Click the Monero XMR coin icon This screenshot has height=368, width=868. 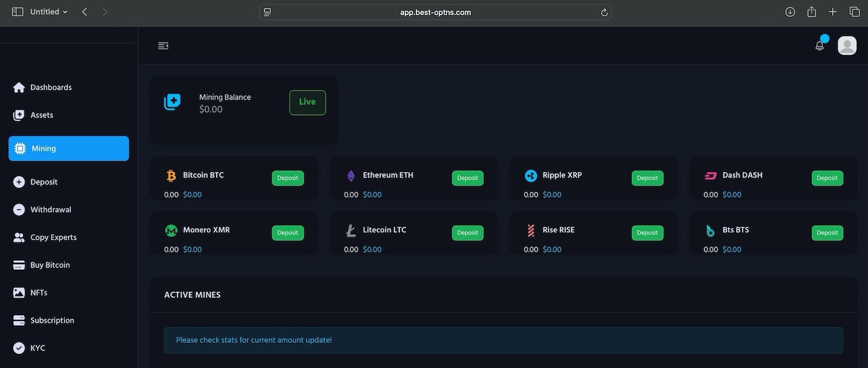171,231
